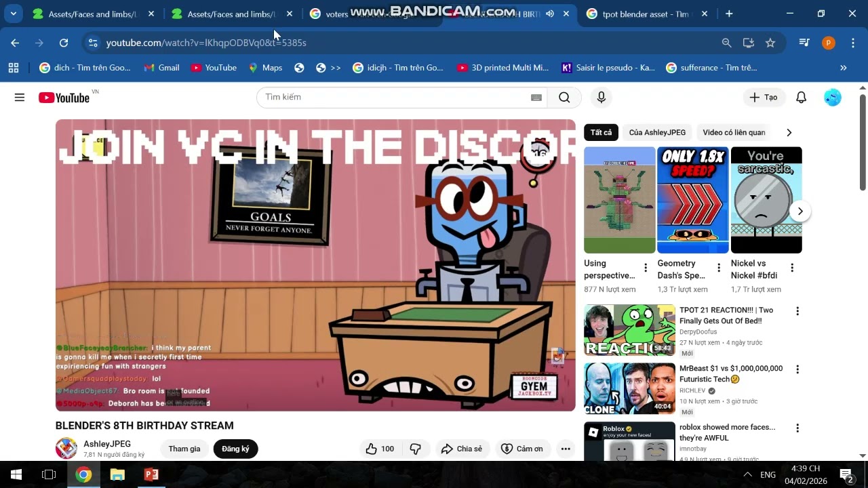This screenshot has width=868, height=488.
Task: Open a new tab with plus button
Action: coord(729,14)
